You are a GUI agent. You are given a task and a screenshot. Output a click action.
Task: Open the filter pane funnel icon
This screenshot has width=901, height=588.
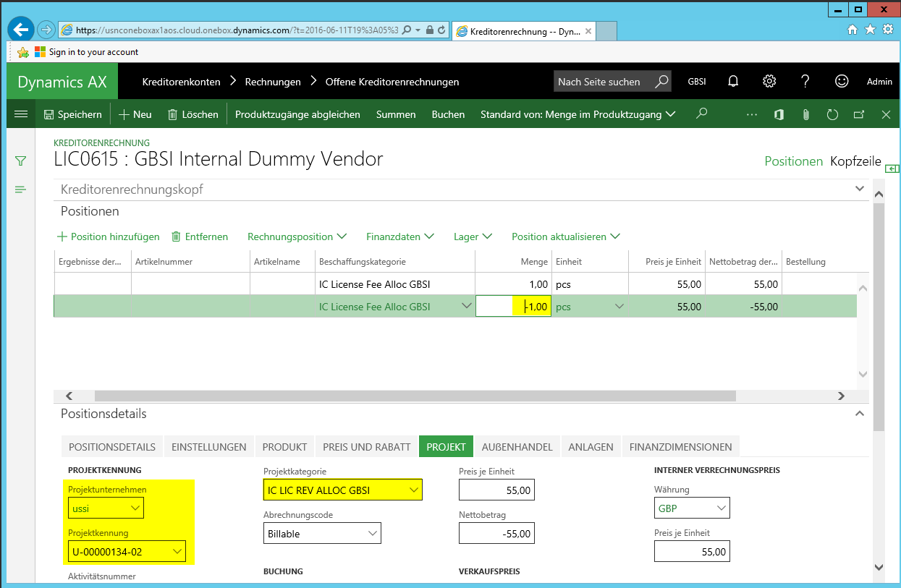coord(20,161)
